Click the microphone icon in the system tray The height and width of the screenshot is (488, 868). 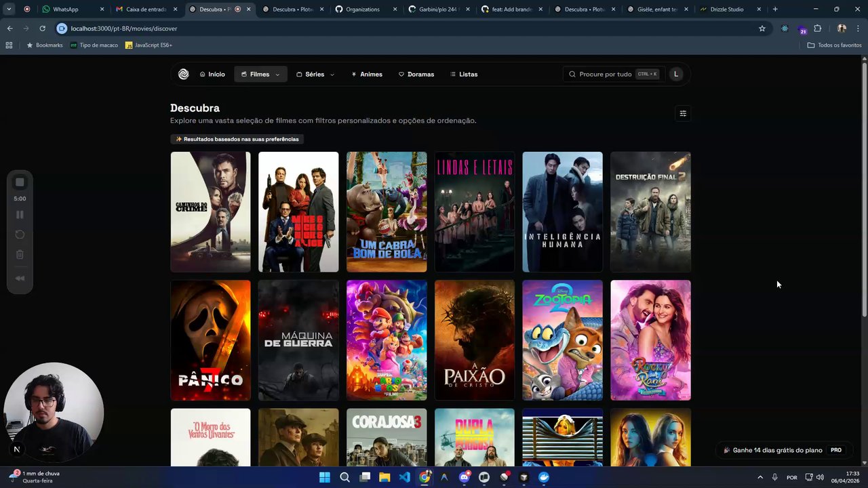point(774,477)
